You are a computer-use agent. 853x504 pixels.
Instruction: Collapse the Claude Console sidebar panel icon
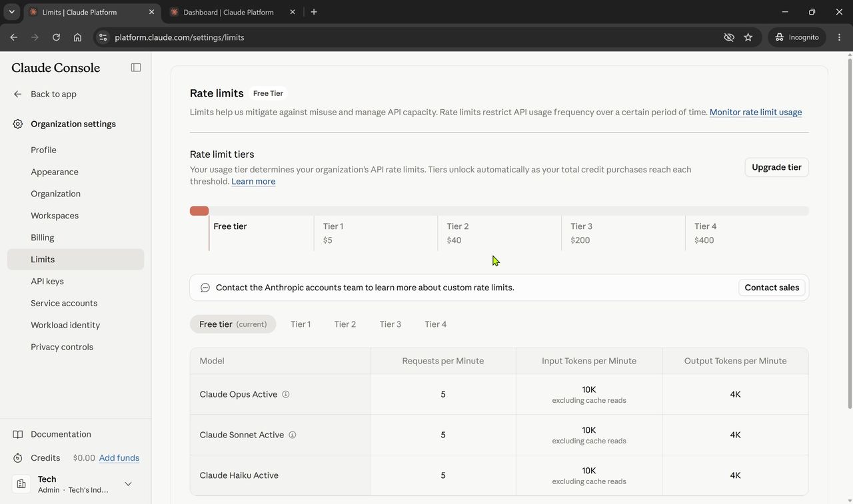pos(136,67)
